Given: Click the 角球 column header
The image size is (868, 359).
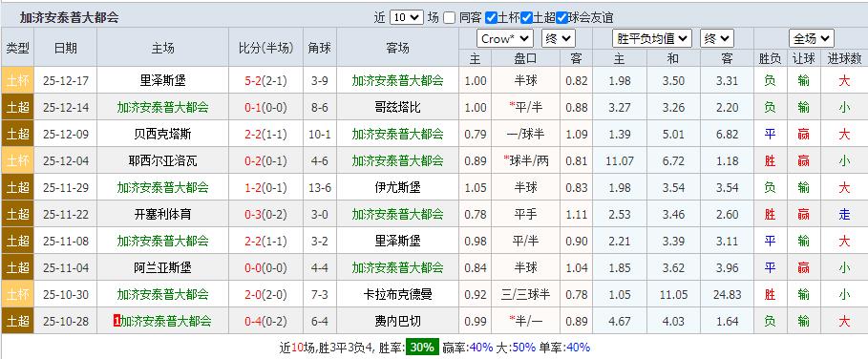Looking at the screenshot, I should point(319,48).
